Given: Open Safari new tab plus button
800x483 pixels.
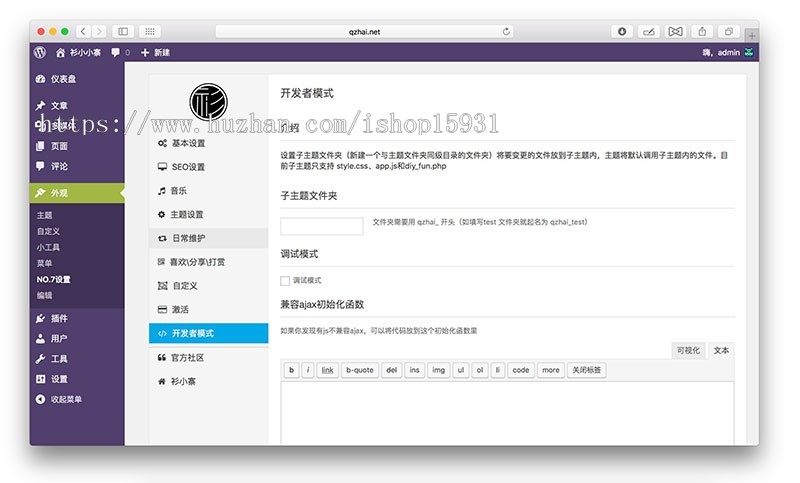Looking at the screenshot, I should [x=751, y=36].
